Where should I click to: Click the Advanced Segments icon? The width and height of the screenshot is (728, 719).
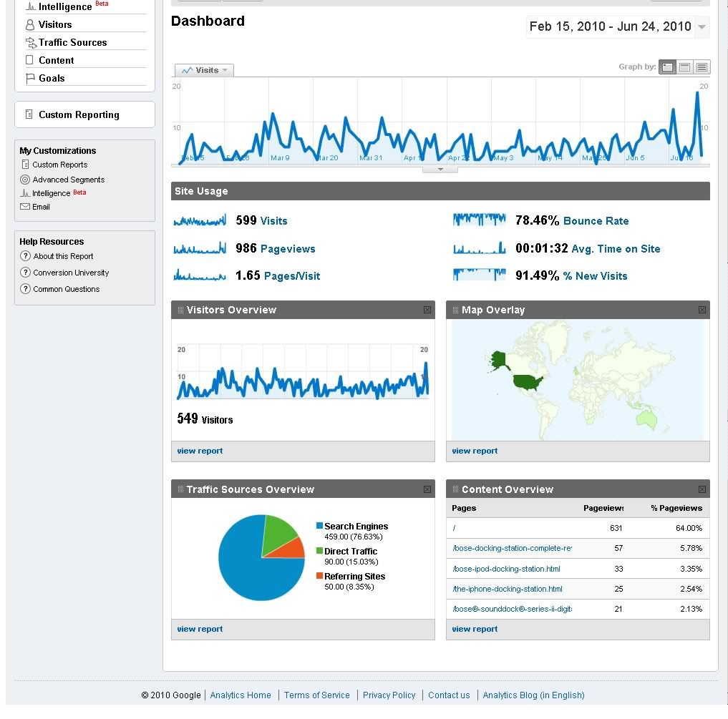tap(25, 180)
